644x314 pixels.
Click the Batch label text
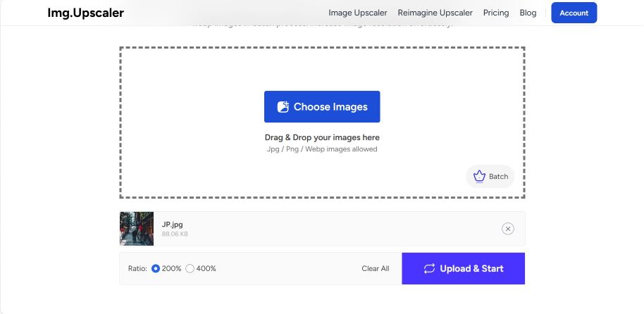[498, 177]
